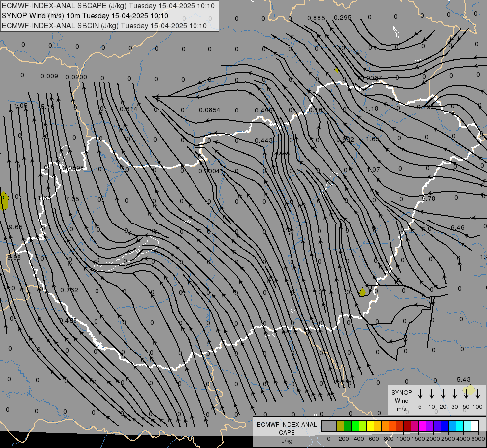
Task: Click the SBCIN title line in the header
Action: click(x=104, y=26)
